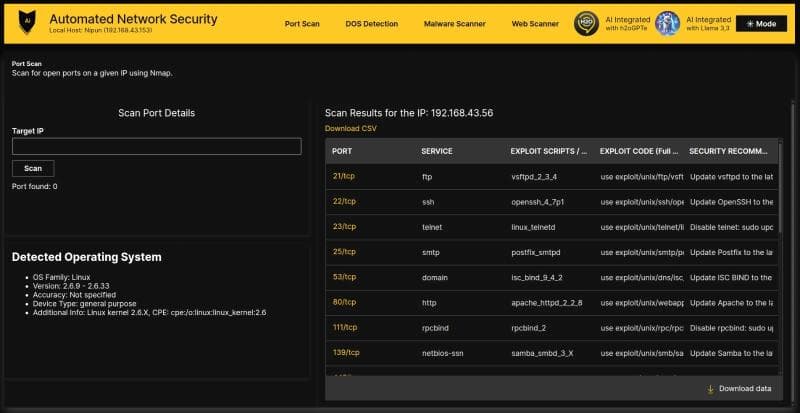800x413 pixels.
Task: Click the http service cell
Action: click(x=429, y=303)
